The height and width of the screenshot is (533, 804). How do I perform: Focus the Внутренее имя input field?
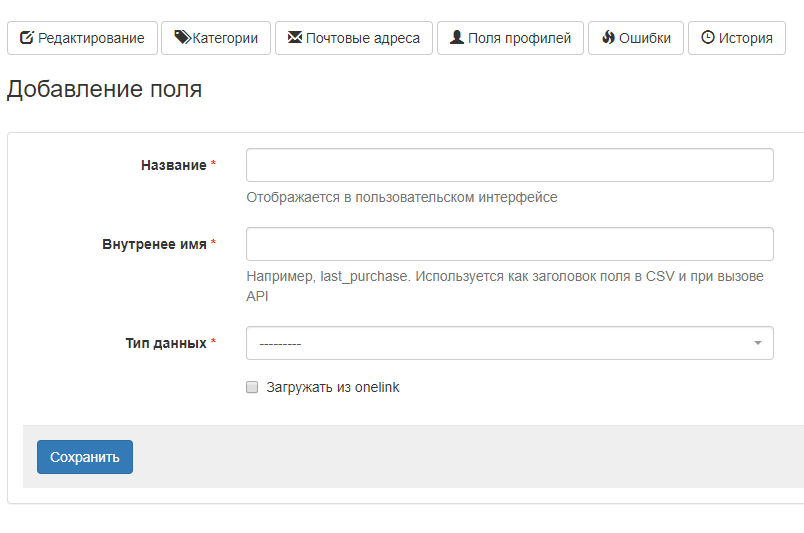[x=510, y=244]
